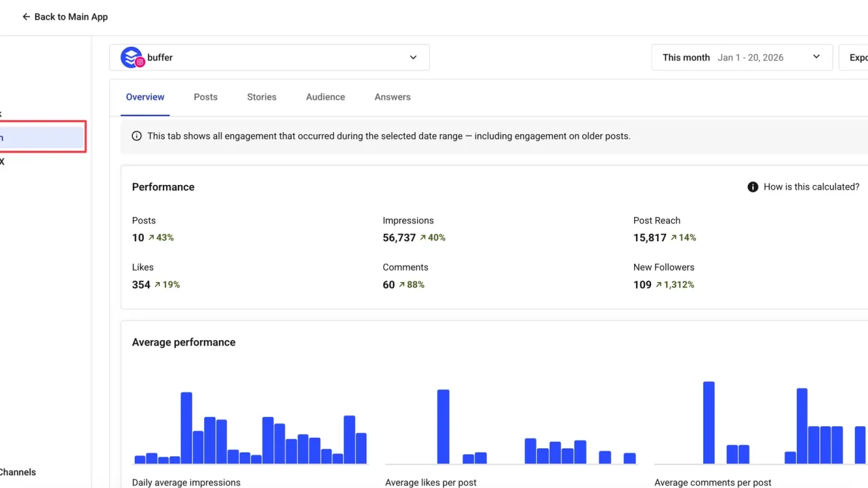Viewport: 868px width, 488px height.
Task: Click 'Back to Main App'
Action: (71, 16)
